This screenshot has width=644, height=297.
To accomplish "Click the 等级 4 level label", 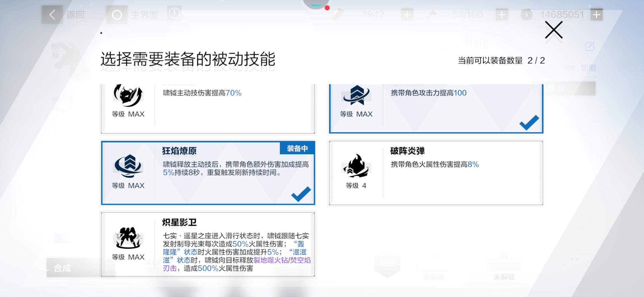I will (356, 186).
